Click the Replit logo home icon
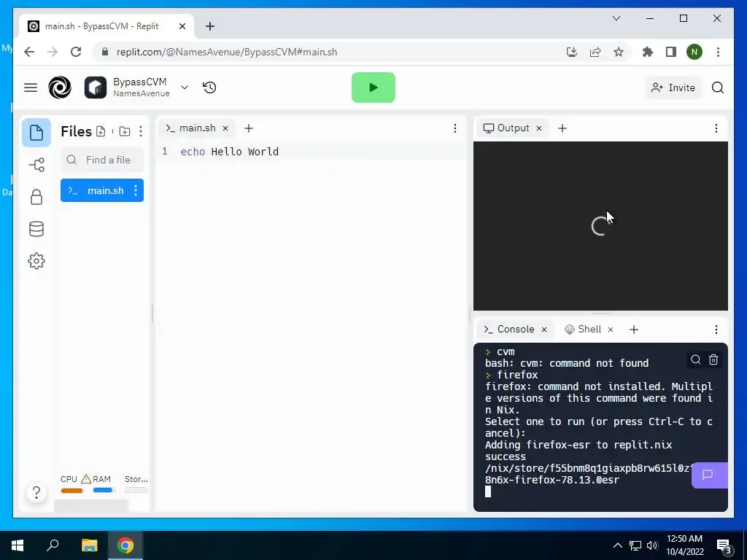 (60, 87)
